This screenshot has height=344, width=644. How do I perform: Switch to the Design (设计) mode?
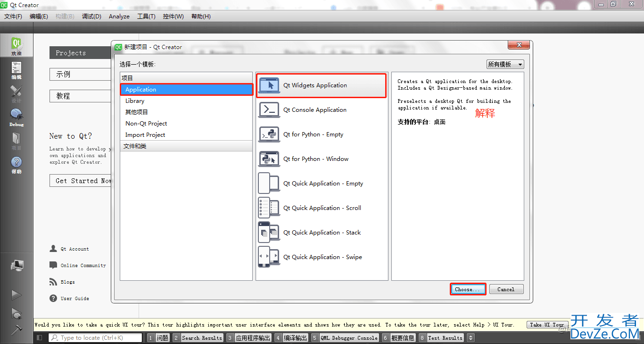pyautogui.click(x=17, y=93)
